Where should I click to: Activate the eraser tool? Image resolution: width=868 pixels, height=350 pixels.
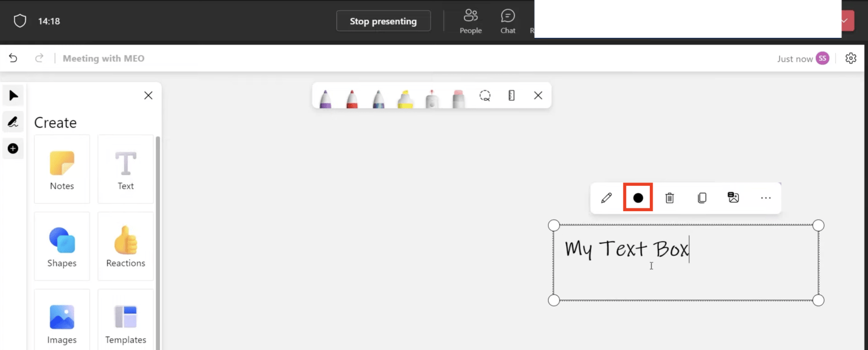pyautogui.click(x=458, y=97)
